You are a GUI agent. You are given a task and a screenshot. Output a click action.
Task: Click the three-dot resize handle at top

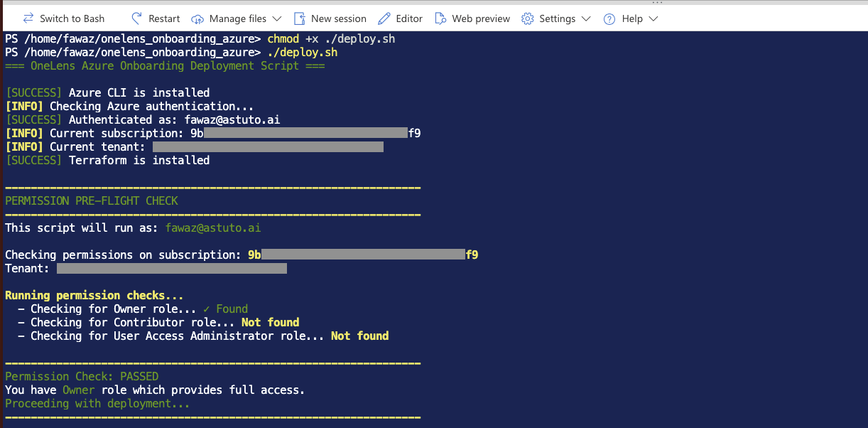[656, 3]
